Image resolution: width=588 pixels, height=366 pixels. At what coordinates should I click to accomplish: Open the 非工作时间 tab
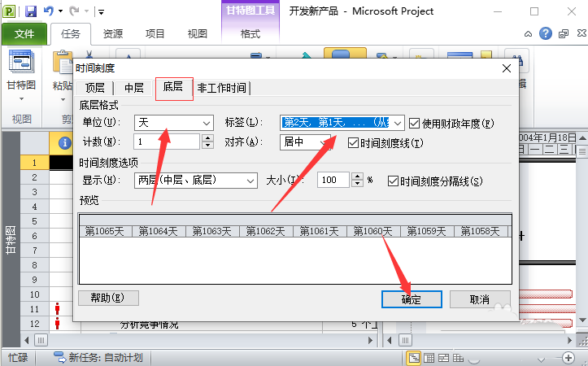(x=222, y=88)
